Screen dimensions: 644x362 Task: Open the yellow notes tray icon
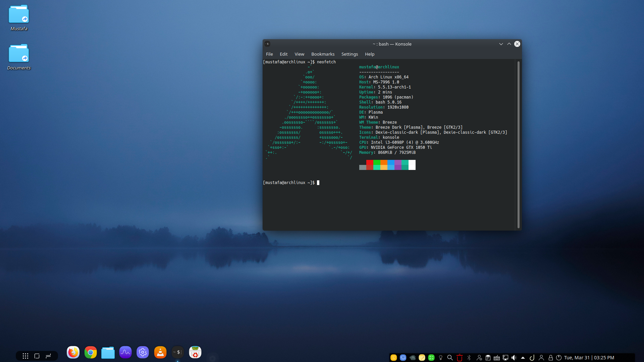422,358
